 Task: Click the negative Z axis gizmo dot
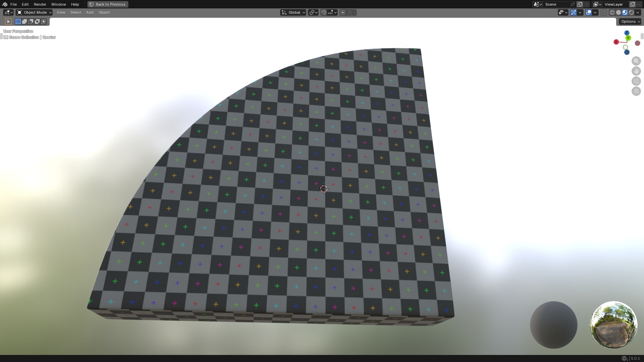point(627,52)
